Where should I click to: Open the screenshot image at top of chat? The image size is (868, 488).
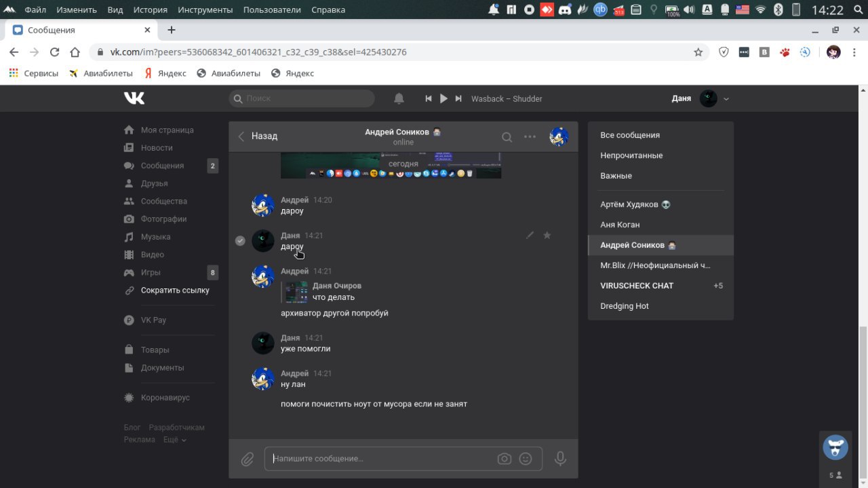[391, 166]
